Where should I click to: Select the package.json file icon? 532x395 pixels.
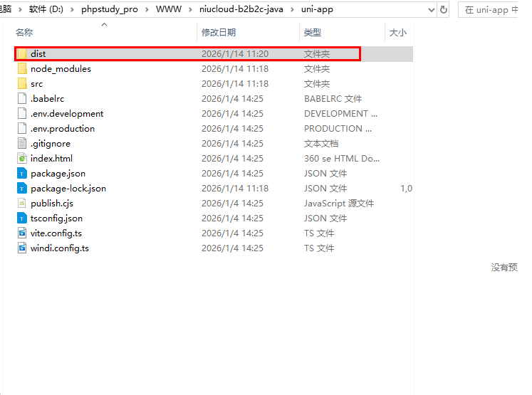tap(22, 174)
